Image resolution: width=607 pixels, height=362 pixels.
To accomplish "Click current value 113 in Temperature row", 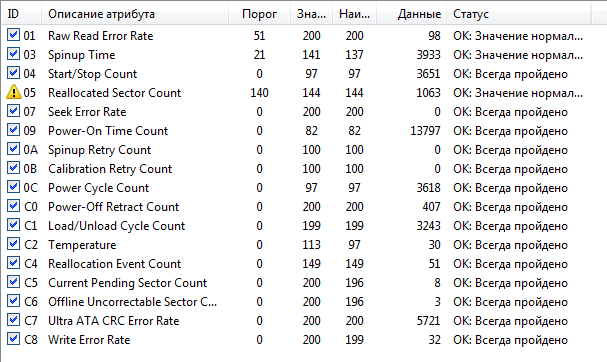I will click(311, 245).
